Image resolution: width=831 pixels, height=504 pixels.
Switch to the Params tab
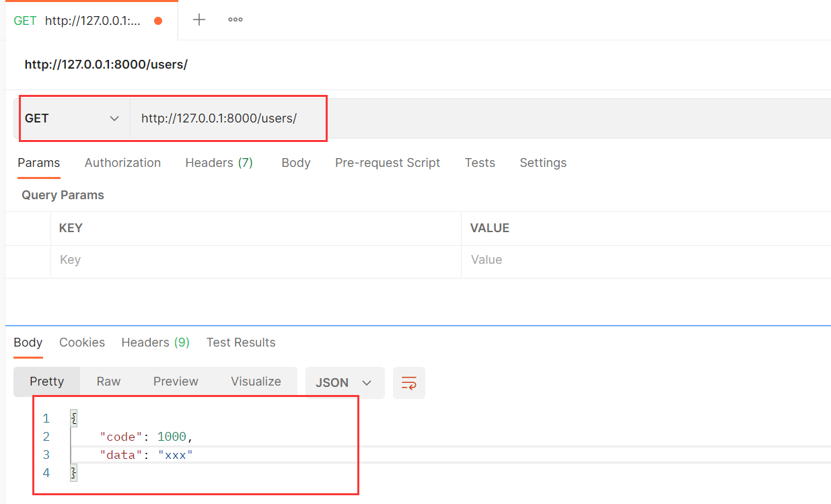(39, 163)
